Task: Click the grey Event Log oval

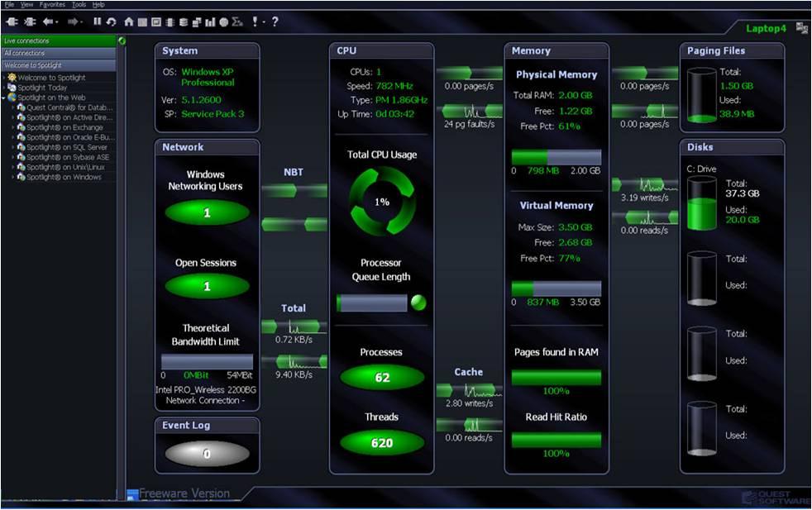Action: (208, 454)
